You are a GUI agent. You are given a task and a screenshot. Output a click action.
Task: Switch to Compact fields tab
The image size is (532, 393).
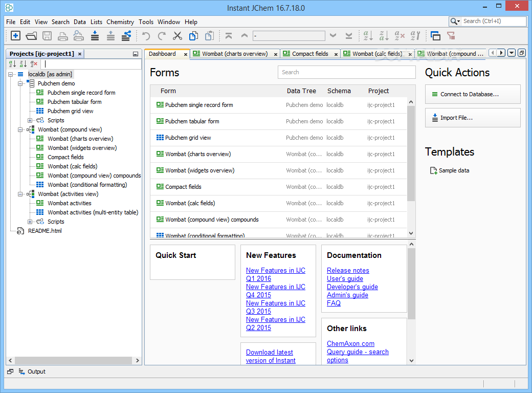coord(310,54)
